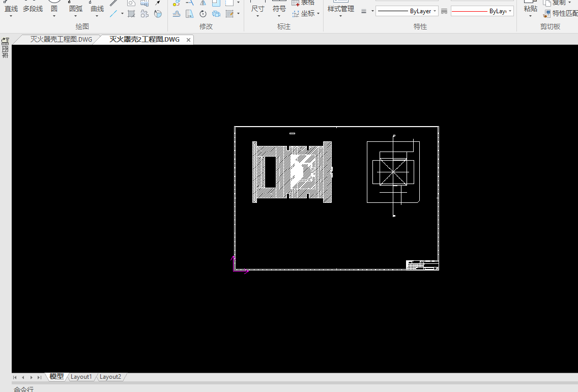Click the 剪切板 group label
This screenshot has width=578, height=392.
(551, 26)
